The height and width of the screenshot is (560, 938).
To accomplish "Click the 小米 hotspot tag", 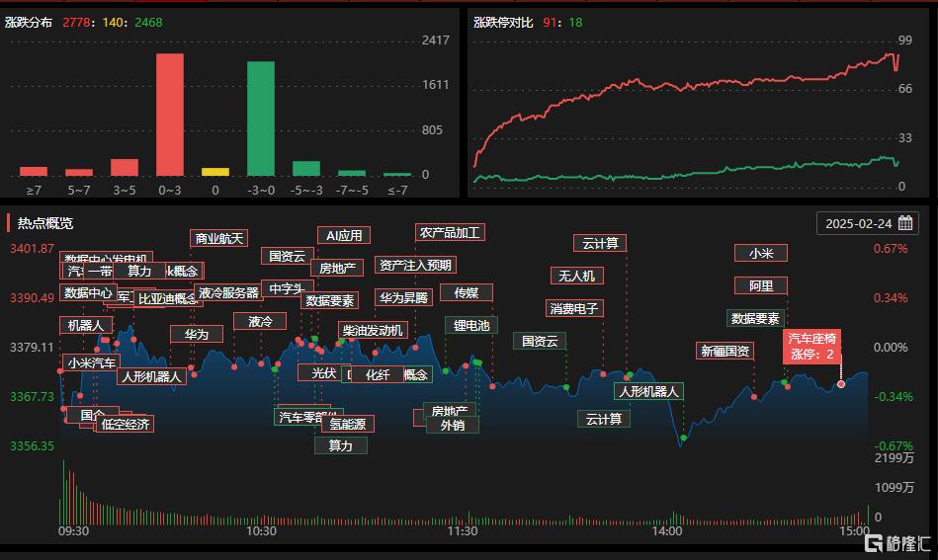I will click(761, 253).
